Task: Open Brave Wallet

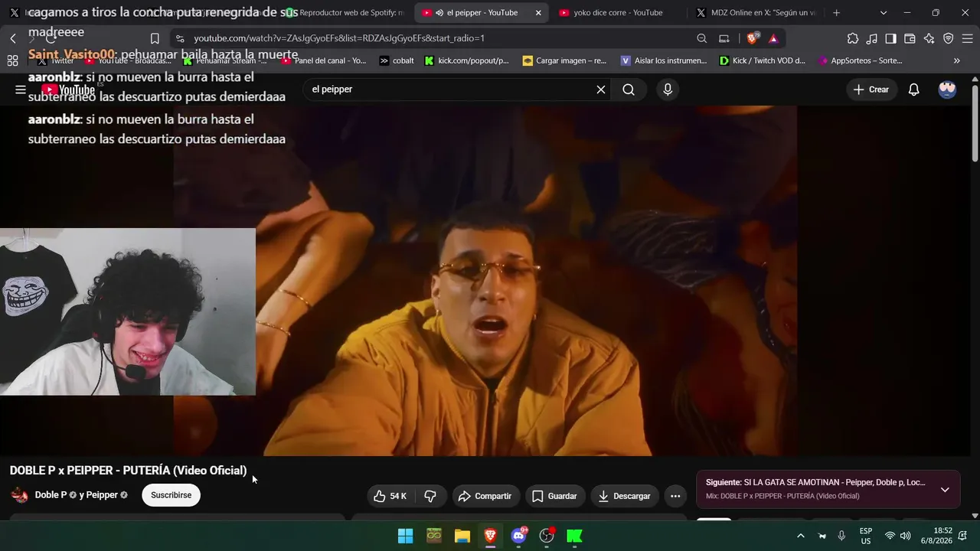Action: [910, 38]
